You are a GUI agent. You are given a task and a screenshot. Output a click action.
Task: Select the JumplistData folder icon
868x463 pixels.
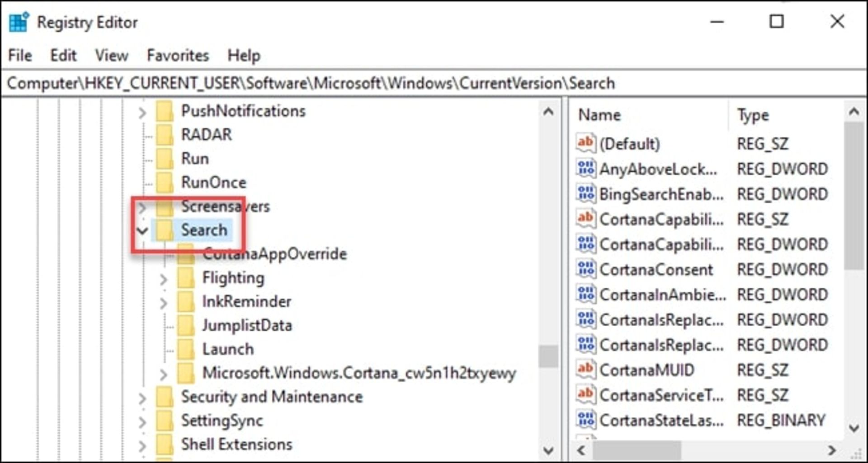click(186, 325)
